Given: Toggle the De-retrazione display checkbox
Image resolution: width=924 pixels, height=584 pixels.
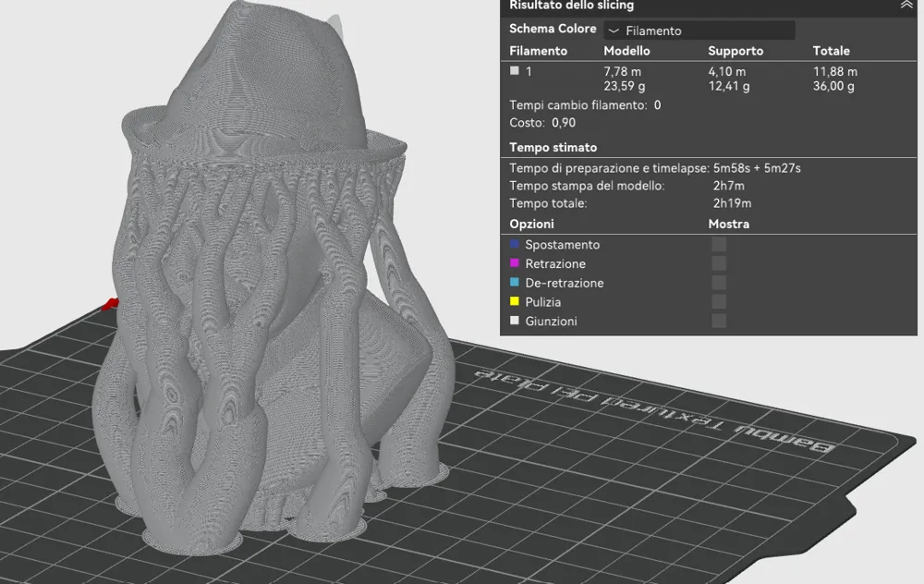Looking at the screenshot, I should [719, 282].
